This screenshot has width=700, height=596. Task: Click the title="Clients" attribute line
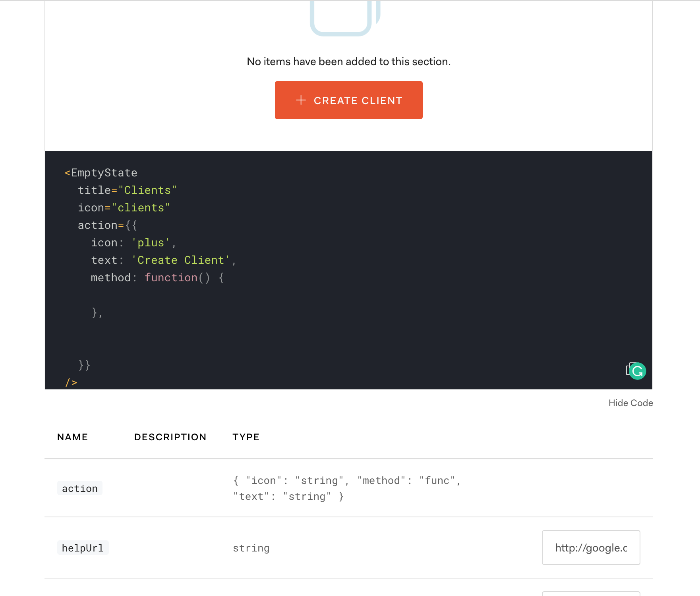coord(127,190)
